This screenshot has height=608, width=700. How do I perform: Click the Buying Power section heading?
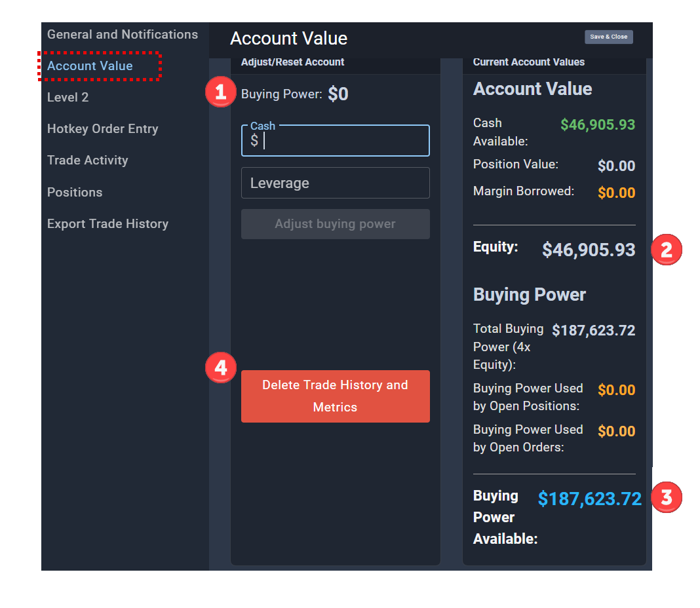(x=529, y=295)
